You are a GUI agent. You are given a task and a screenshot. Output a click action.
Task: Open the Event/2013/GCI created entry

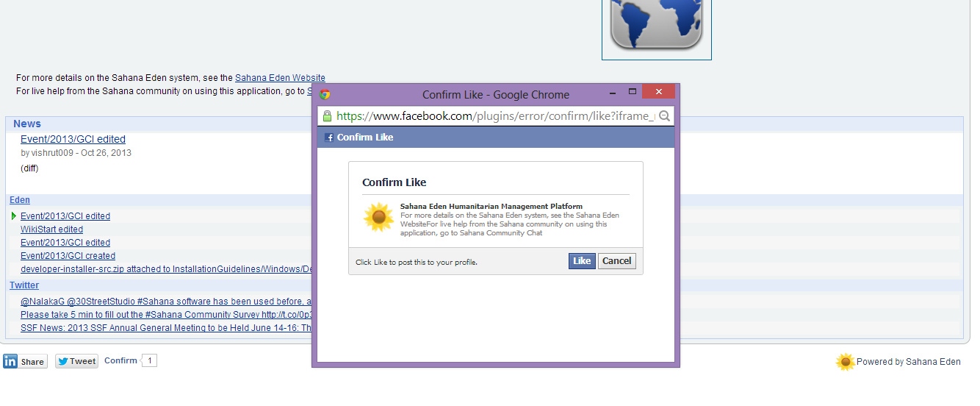click(68, 256)
